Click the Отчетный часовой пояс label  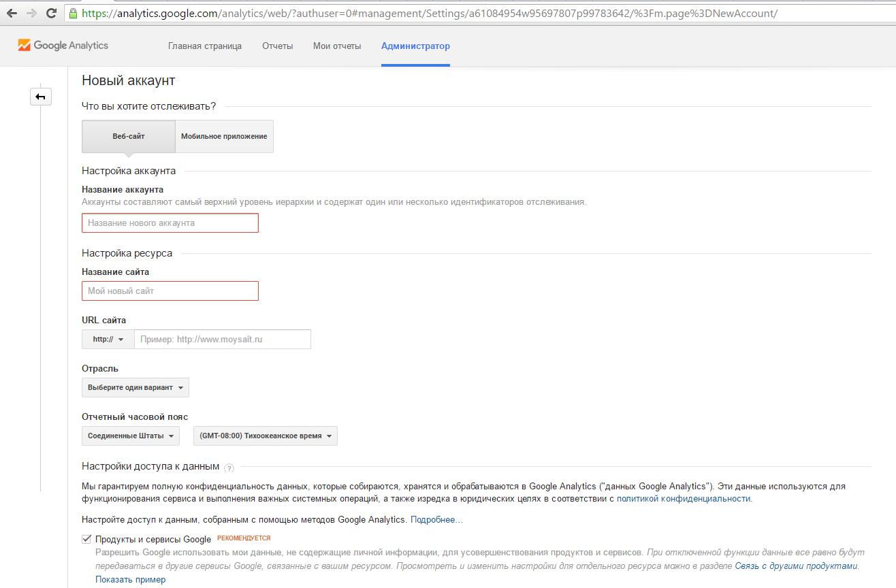click(x=135, y=416)
